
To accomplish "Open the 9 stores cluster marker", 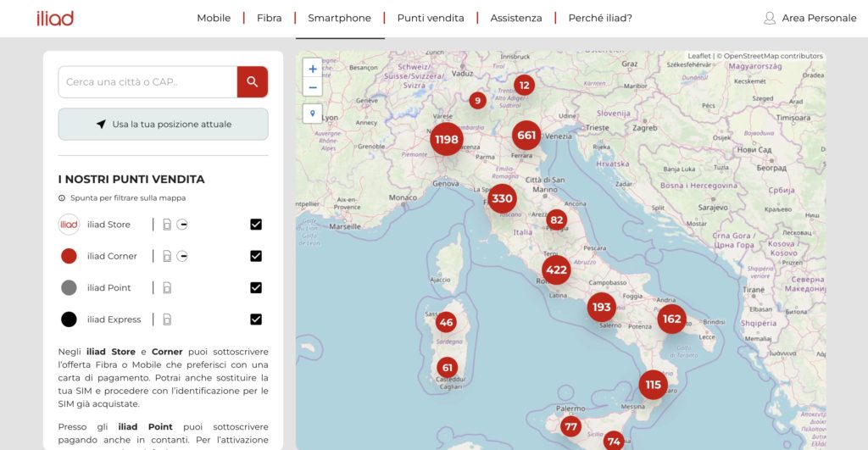I will tap(478, 101).
